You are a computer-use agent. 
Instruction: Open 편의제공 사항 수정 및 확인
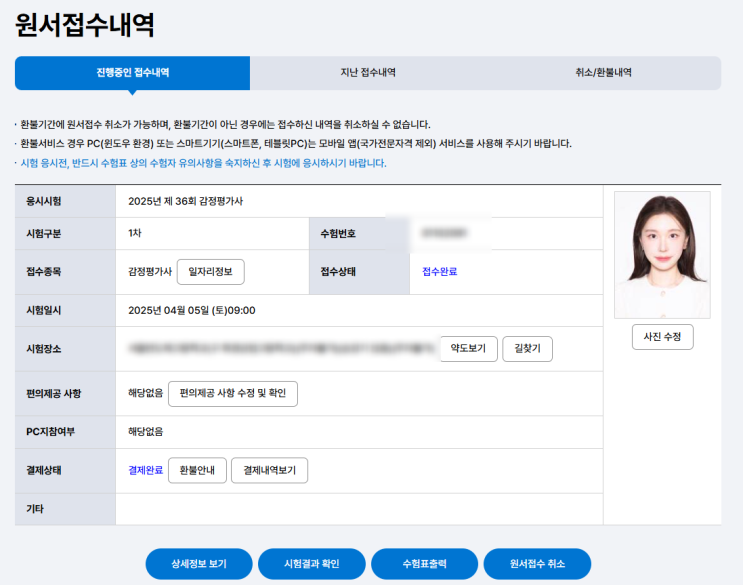click(x=233, y=394)
